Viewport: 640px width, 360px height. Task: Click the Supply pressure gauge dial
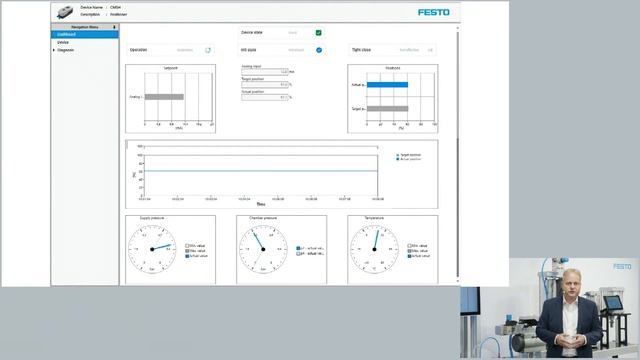(x=152, y=249)
